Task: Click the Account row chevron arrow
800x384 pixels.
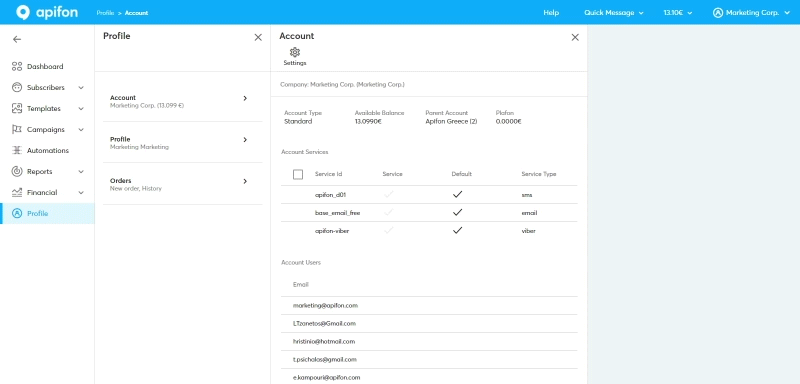Action: tap(245, 98)
